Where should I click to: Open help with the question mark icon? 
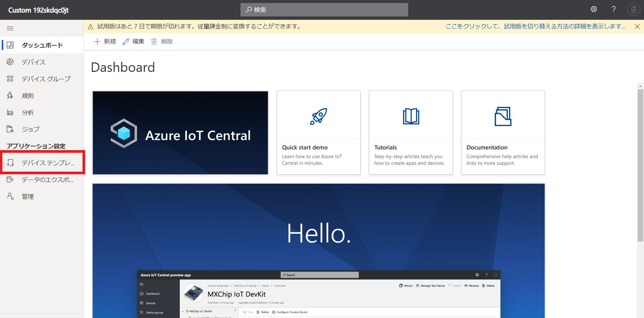coord(614,9)
